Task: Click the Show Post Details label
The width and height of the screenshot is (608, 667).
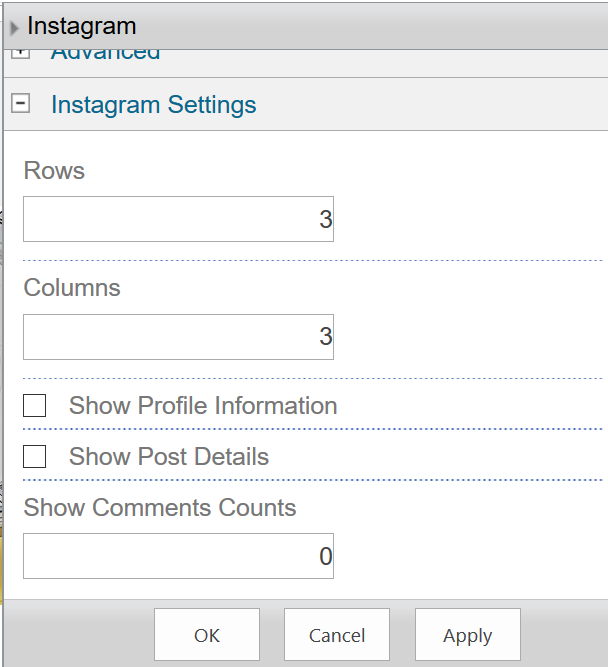Action: coord(169,457)
